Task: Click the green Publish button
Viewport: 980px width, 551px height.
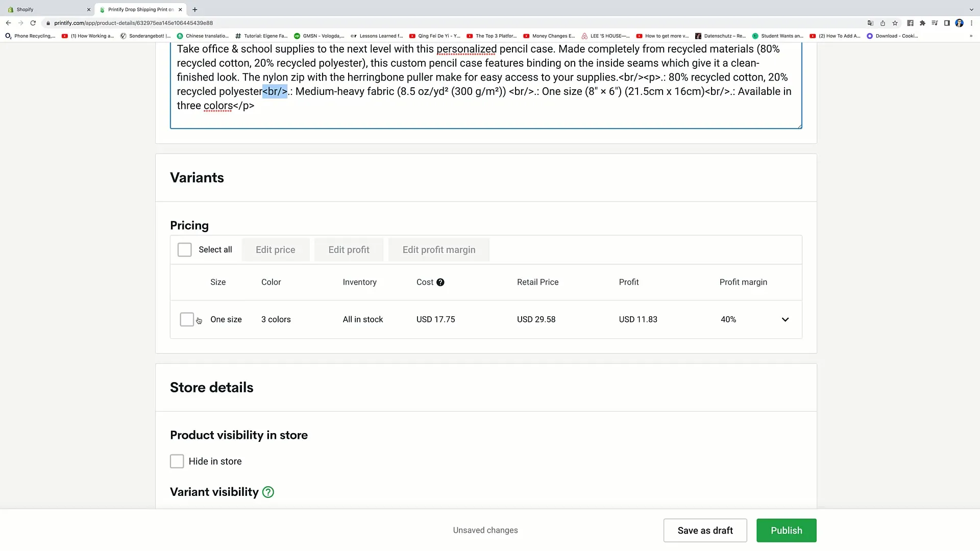Action: pos(786,531)
